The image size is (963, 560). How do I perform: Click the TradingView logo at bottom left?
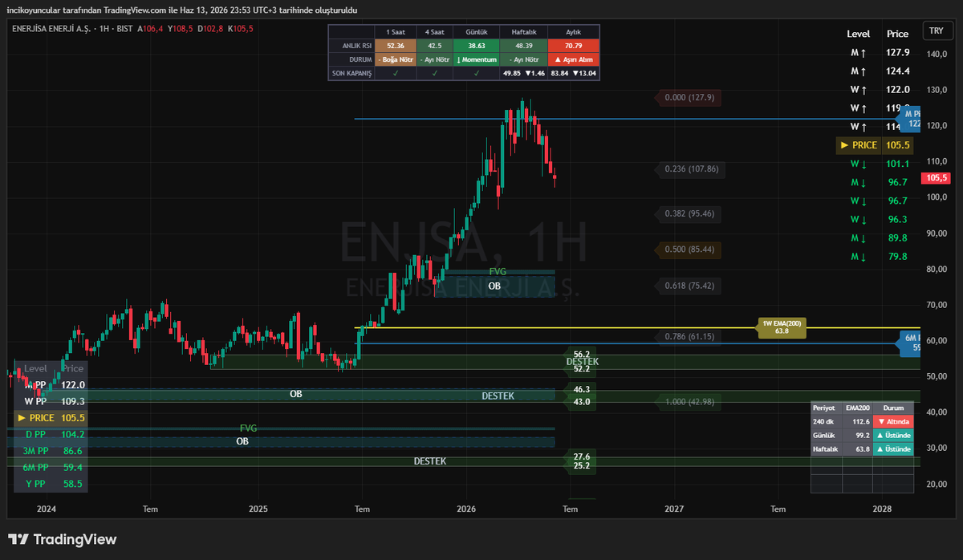point(62,540)
